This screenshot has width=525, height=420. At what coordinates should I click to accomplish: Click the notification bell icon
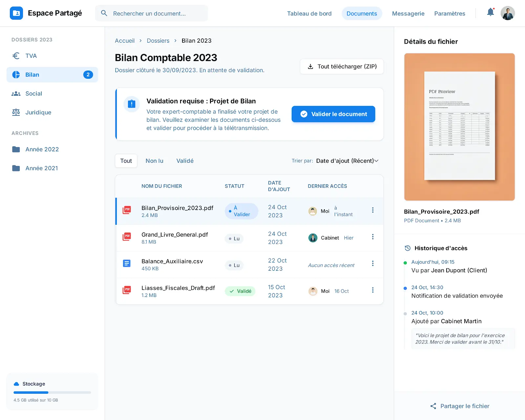[490, 12]
